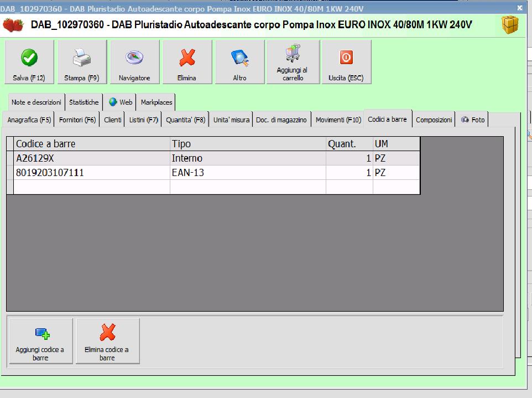Click Aggiungi al carrello cart button
This screenshot has height=398, width=532.
tap(293, 62)
